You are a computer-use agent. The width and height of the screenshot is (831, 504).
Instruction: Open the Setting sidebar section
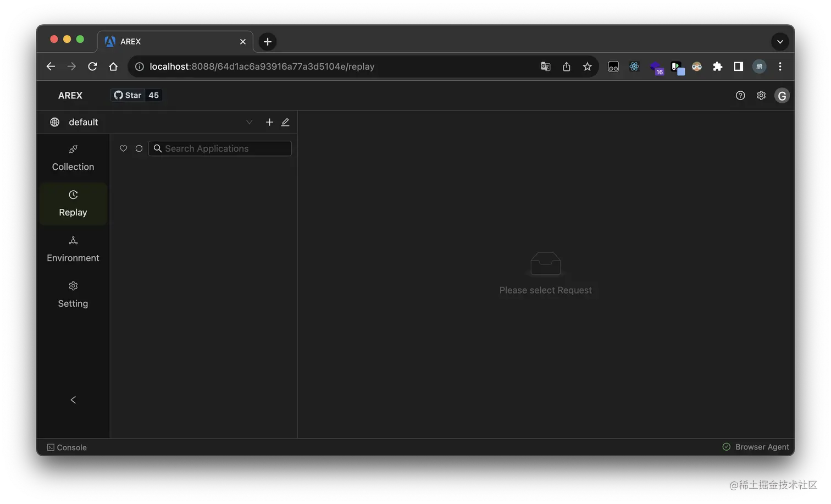point(73,295)
